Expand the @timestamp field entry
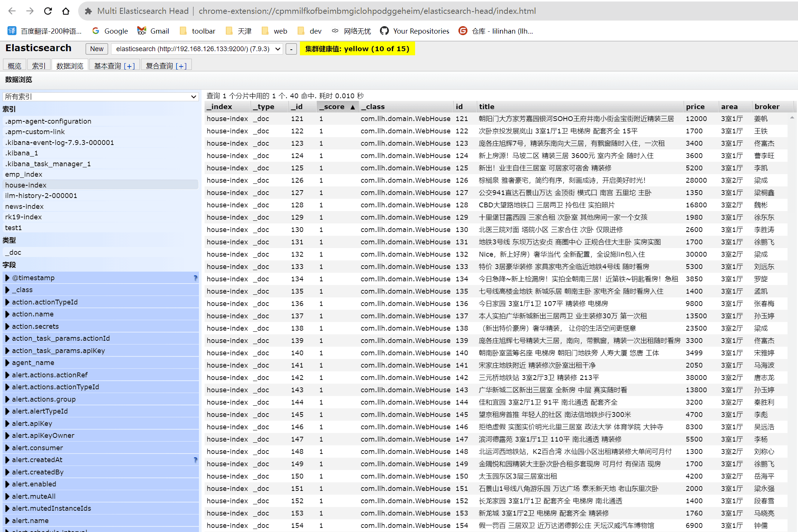The image size is (798, 532). pyautogui.click(x=7, y=278)
